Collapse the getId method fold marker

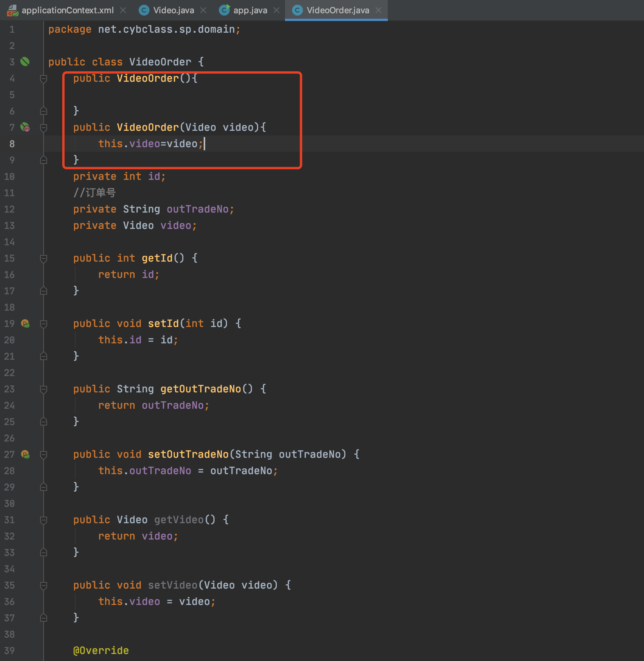[x=44, y=258]
